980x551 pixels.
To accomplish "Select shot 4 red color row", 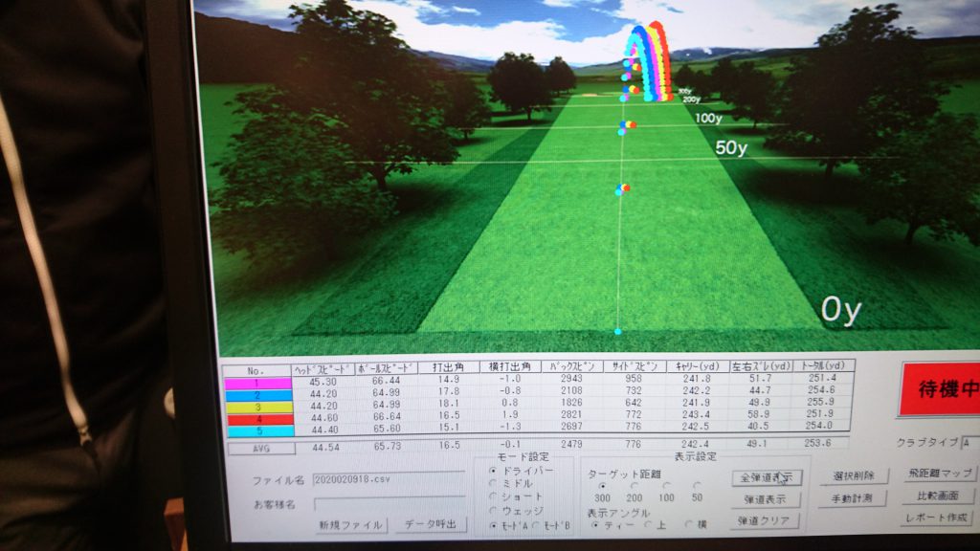I will coord(258,419).
